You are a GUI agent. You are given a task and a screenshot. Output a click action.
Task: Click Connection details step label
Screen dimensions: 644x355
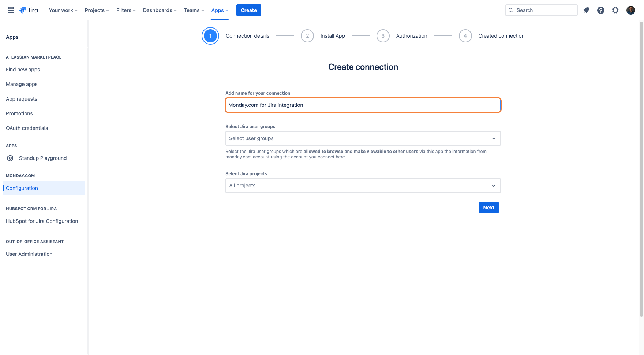point(248,36)
